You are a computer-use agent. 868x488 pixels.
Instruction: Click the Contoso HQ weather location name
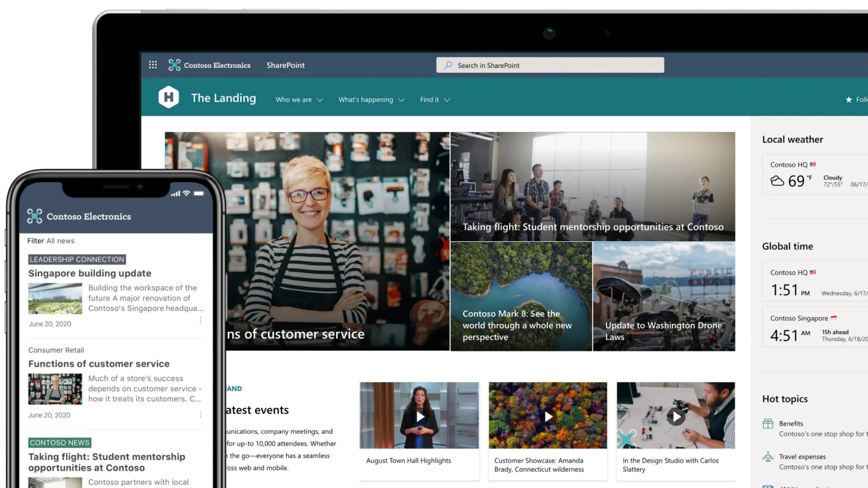click(x=789, y=164)
